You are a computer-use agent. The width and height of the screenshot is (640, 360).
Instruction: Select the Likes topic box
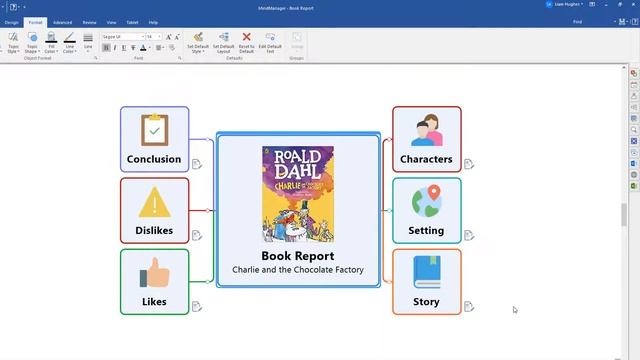coord(155,282)
